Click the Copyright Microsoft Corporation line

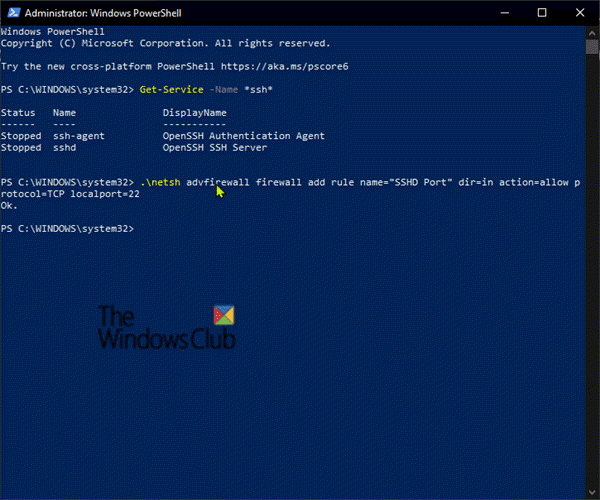pos(165,43)
